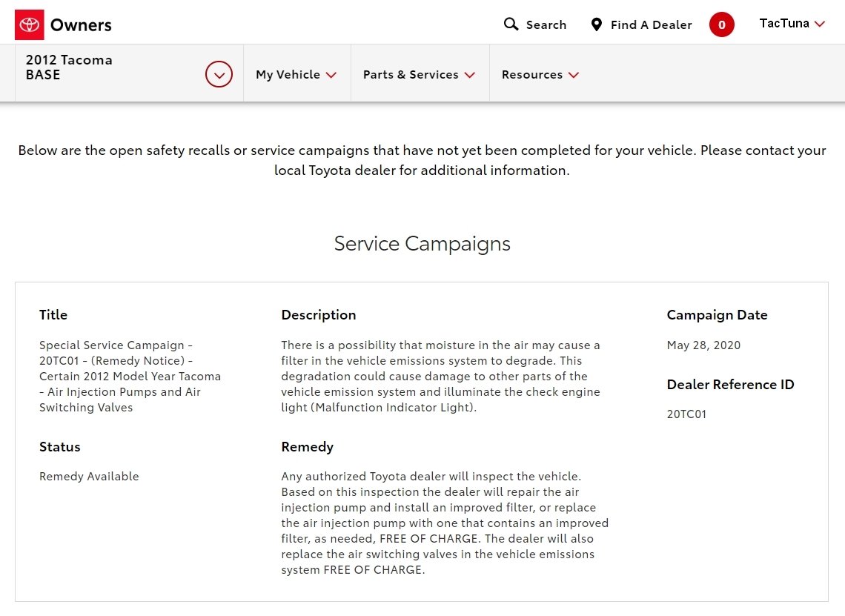
Task: Click the Dealer Reference ID value 20TC01
Action: [x=686, y=414]
